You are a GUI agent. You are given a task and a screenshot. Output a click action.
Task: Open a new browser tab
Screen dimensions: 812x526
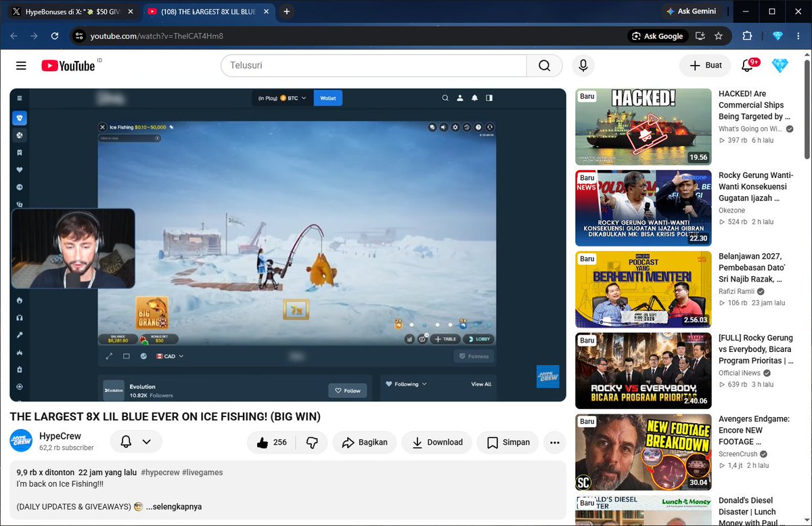[x=287, y=12]
